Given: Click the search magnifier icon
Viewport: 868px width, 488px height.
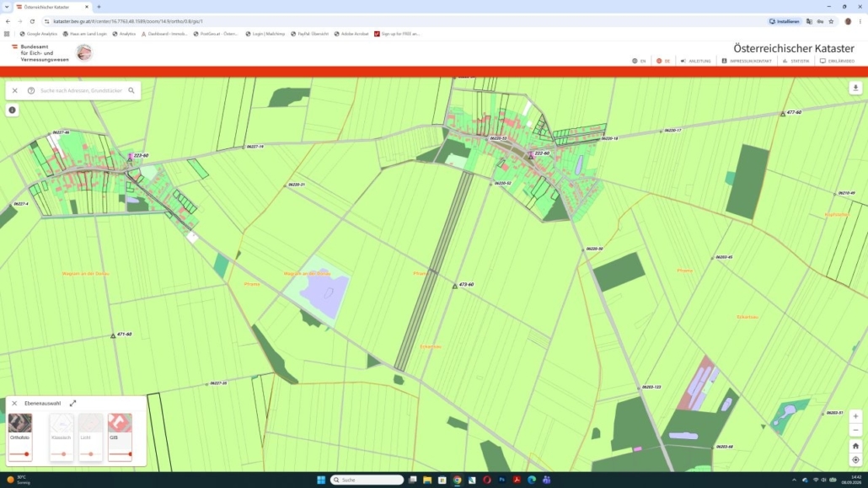Looking at the screenshot, I should click(131, 90).
